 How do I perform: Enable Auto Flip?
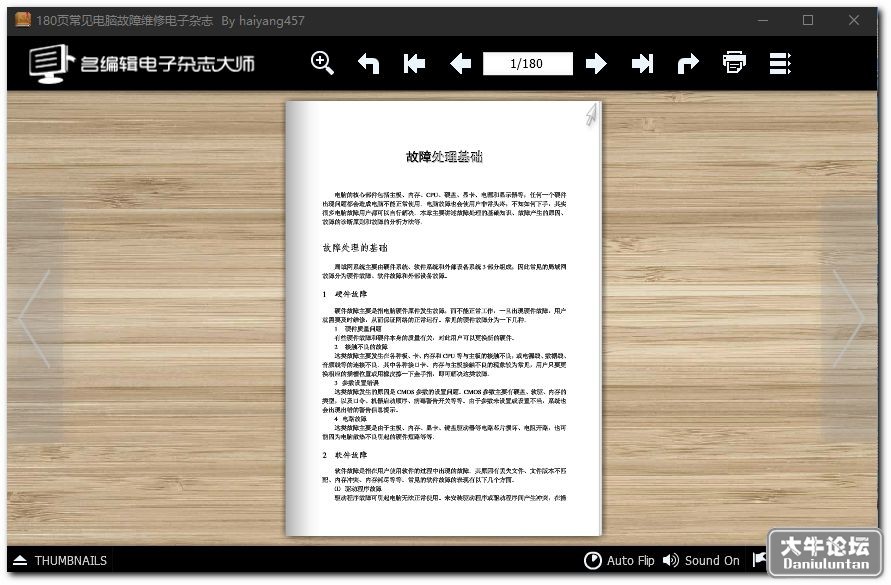pyautogui.click(x=619, y=561)
